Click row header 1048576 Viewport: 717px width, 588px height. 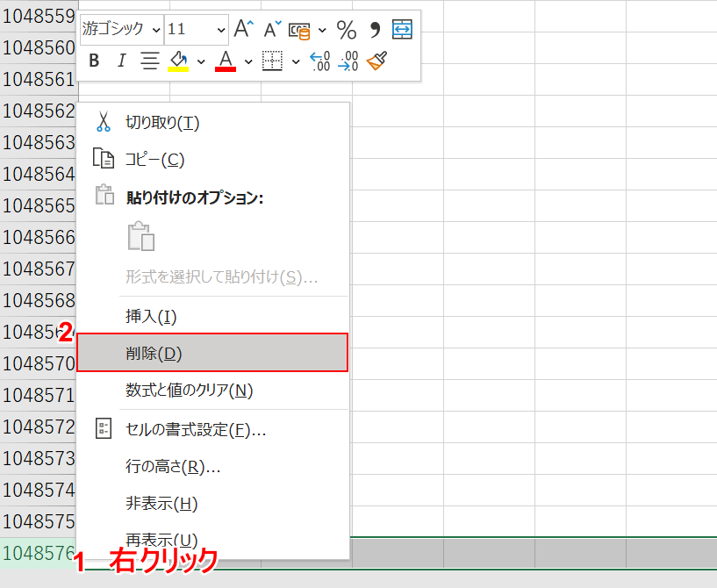(x=35, y=555)
